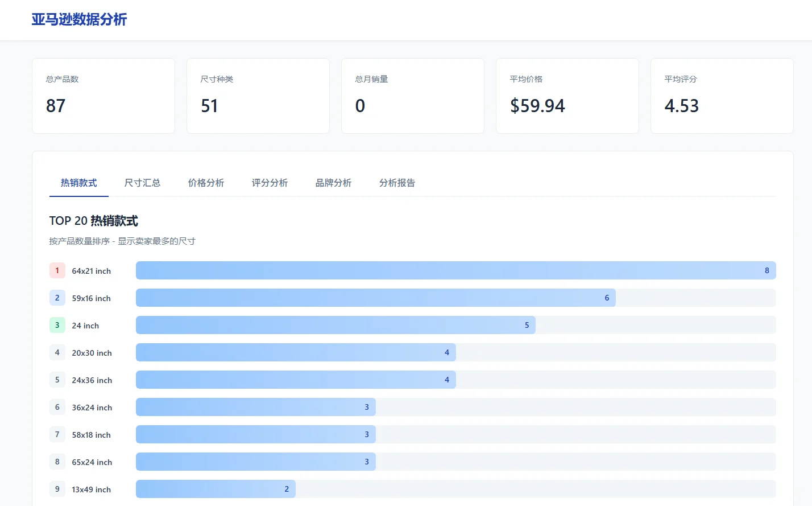View the 分析报告 tab

[397, 183]
